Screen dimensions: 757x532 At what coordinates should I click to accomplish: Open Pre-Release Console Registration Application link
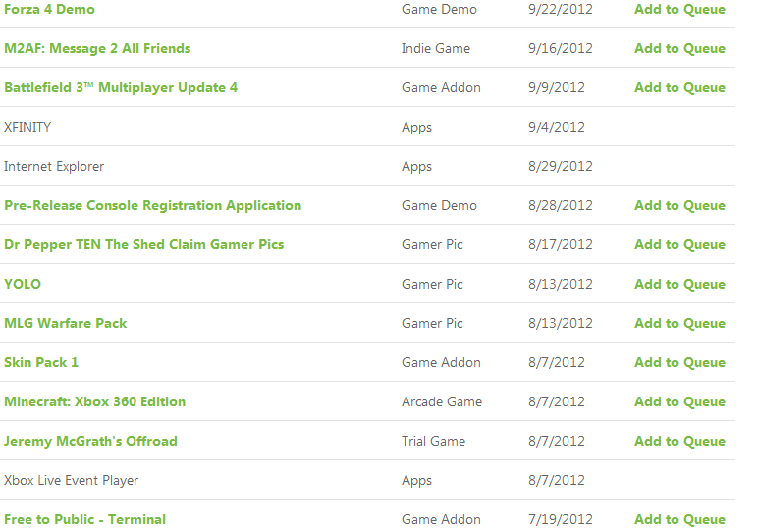[x=152, y=205]
